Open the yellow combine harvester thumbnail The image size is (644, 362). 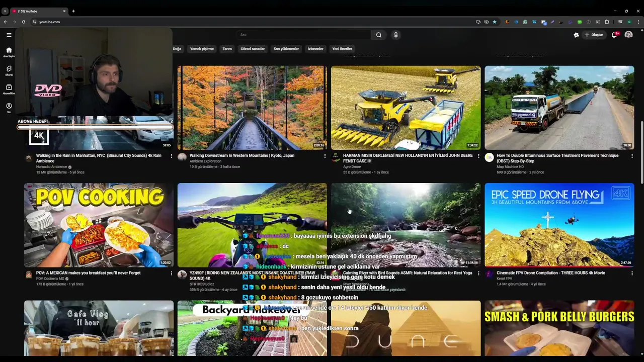tap(406, 108)
